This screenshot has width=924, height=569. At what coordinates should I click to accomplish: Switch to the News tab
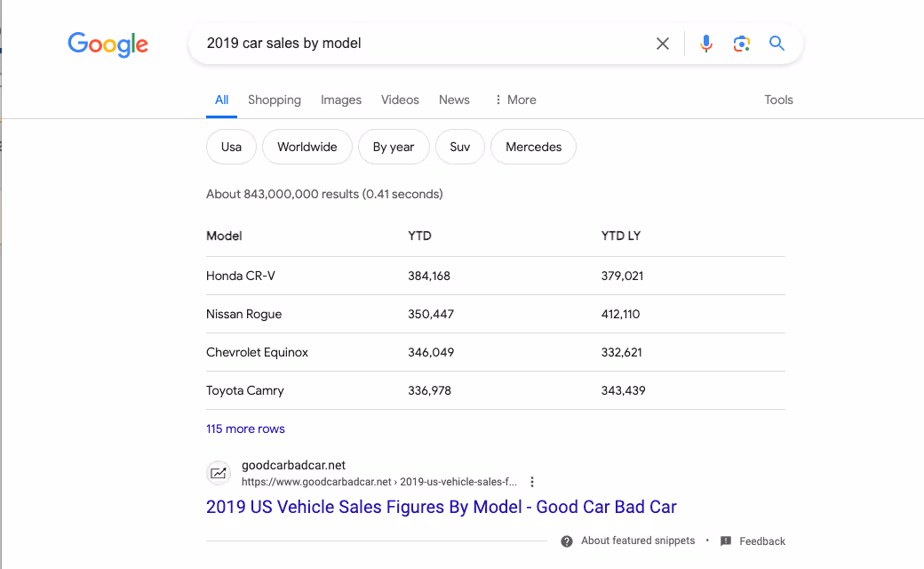pyautogui.click(x=454, y=100)
